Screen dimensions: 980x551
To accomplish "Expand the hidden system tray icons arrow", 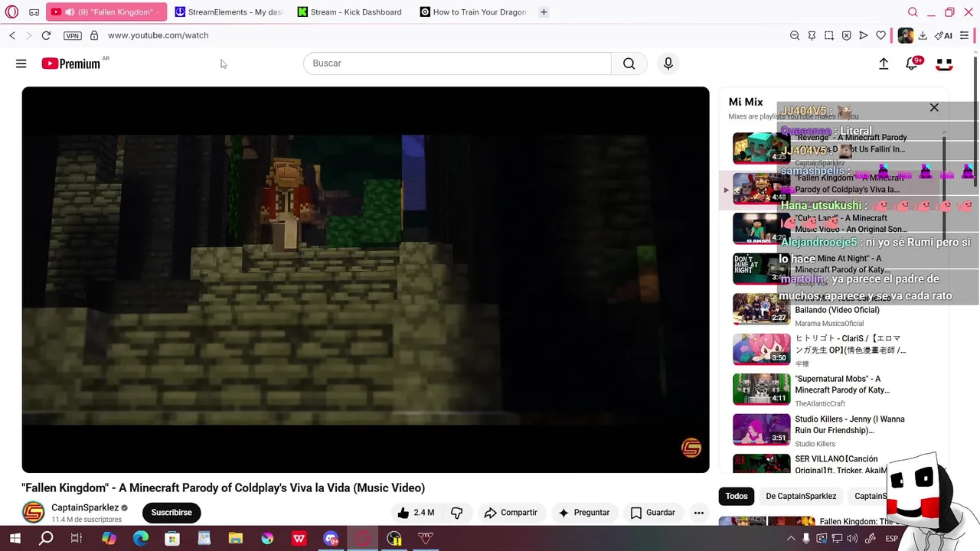I will pyautogui.click(x=792, y=539).
